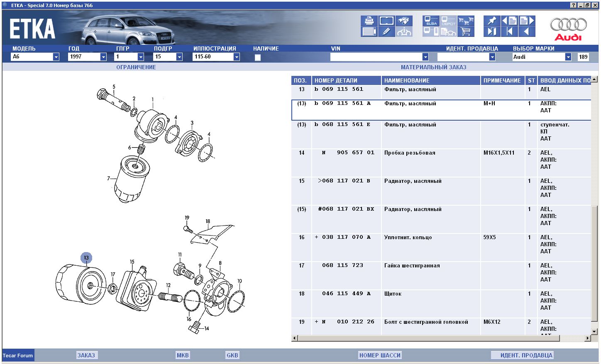Click the field showing 189
The width and height of the screenshot is (601, 364).
pos(584,57)
